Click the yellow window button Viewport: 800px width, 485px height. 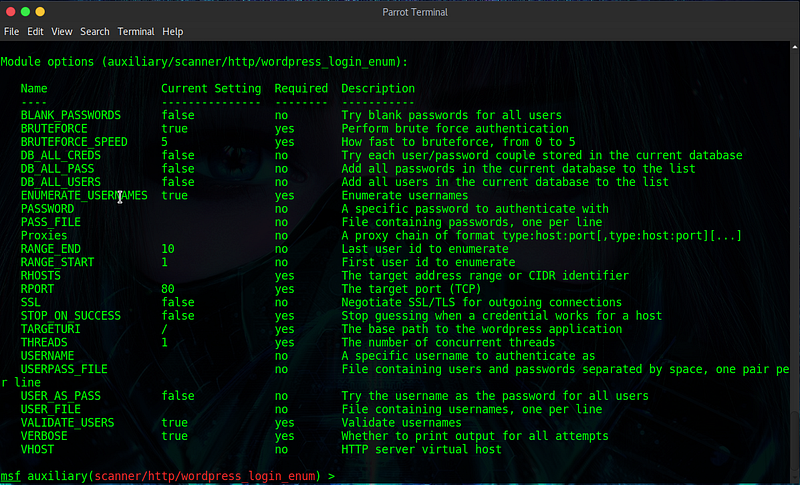(x=40, y=11)
